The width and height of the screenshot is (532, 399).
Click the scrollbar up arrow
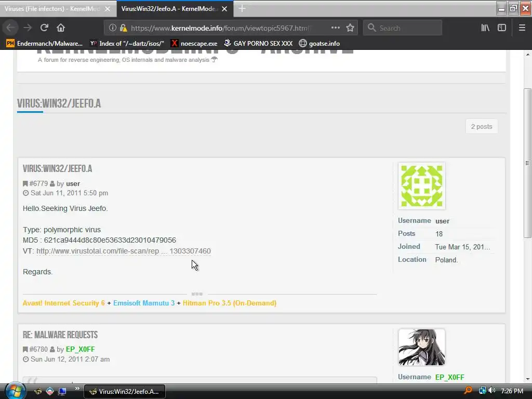pyautogui.click(x=528, y=54)
